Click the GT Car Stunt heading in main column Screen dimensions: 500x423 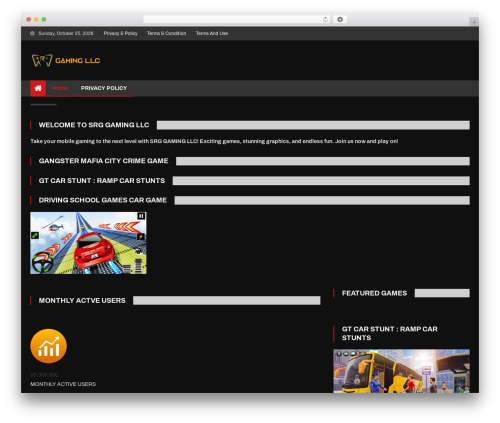coord(102,181)
